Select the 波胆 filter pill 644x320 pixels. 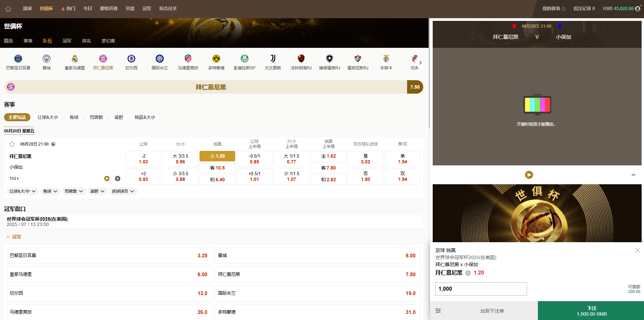pos(119,117)
